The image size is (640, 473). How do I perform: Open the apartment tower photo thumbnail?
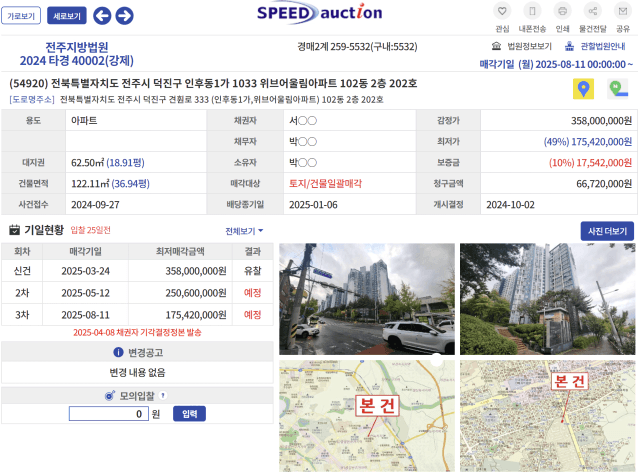point(548,299)
